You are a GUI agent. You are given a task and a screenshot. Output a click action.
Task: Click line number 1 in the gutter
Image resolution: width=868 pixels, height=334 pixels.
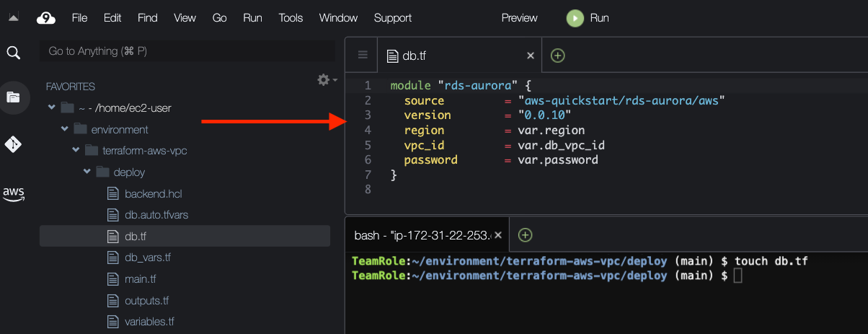click(x=368, y=85)
